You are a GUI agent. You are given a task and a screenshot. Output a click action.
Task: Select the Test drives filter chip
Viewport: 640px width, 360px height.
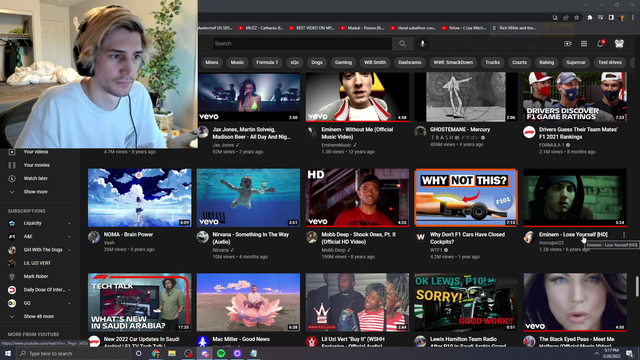point(610,62)
